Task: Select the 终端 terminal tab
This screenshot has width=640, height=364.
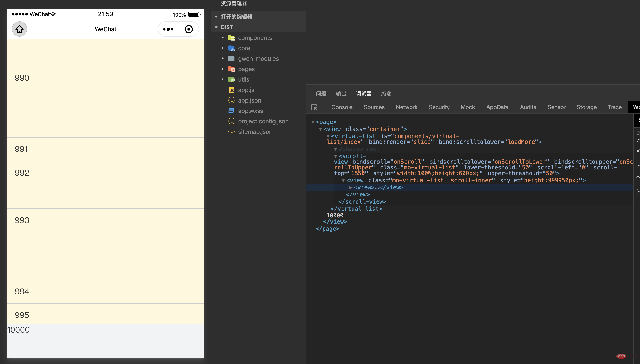Action: [x=386, y=93]
